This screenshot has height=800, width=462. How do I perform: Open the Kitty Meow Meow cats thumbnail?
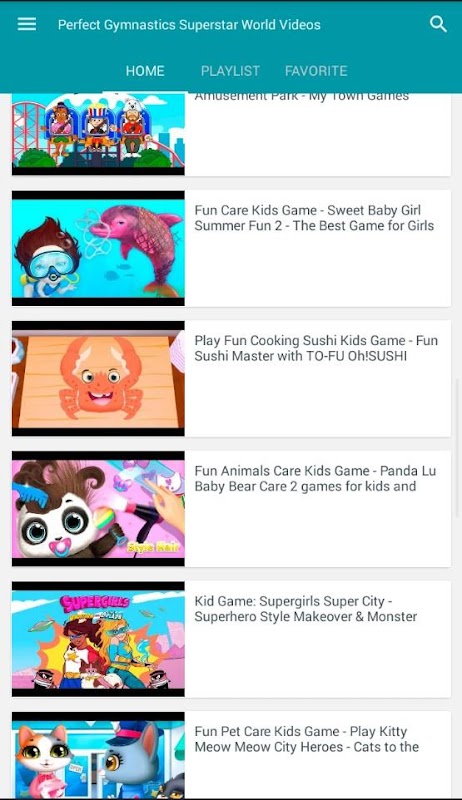click(98, 756)
